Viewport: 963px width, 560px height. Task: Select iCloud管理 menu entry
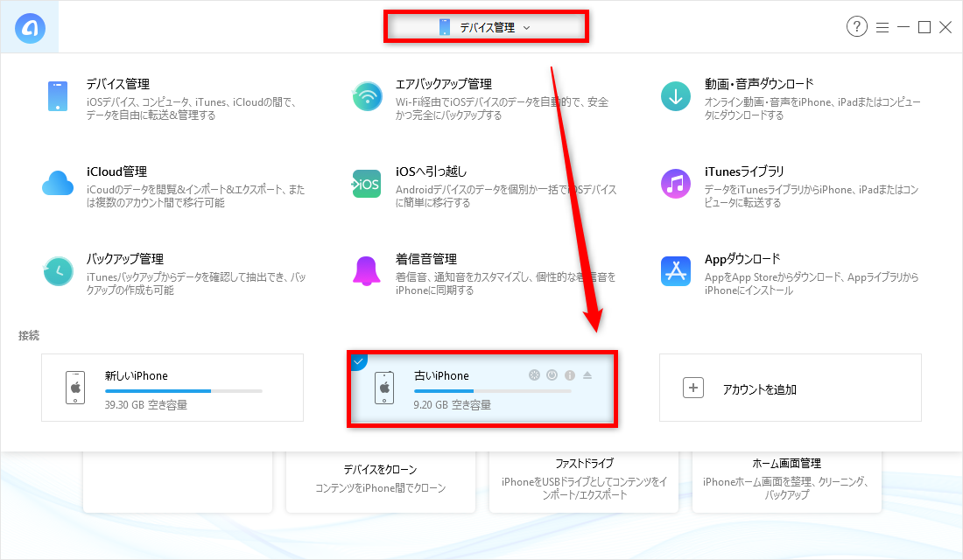point(116,171)
